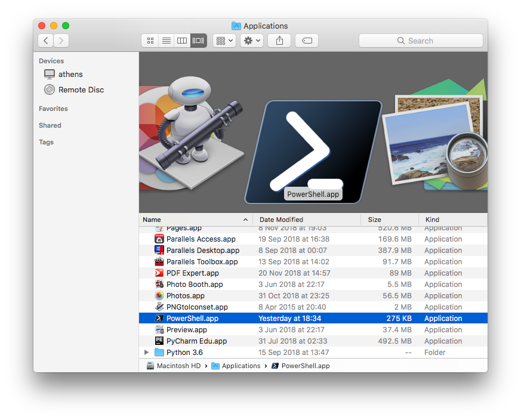Click the Python 3.6 folder icon

pyautogui.click(x=159, y=352)
